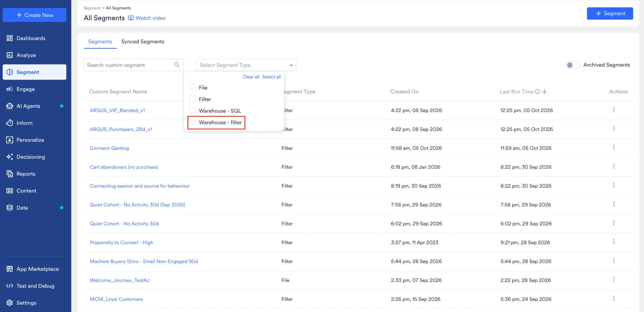This screenshot has width=644, height=312.
Task: Open actions menu for Propensity to Convert - High
Action: 614,242
